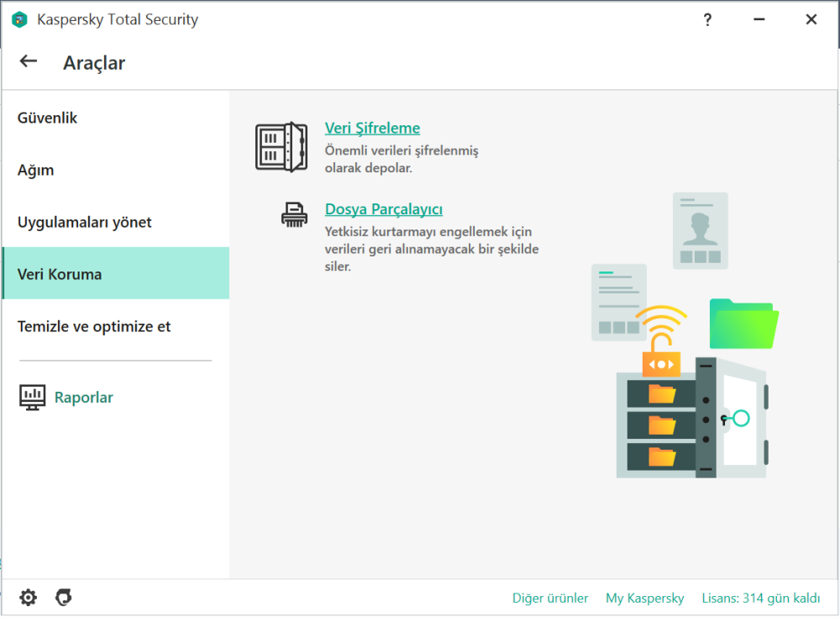Close the Kaspersky Total Security window

tap(811, 20)
